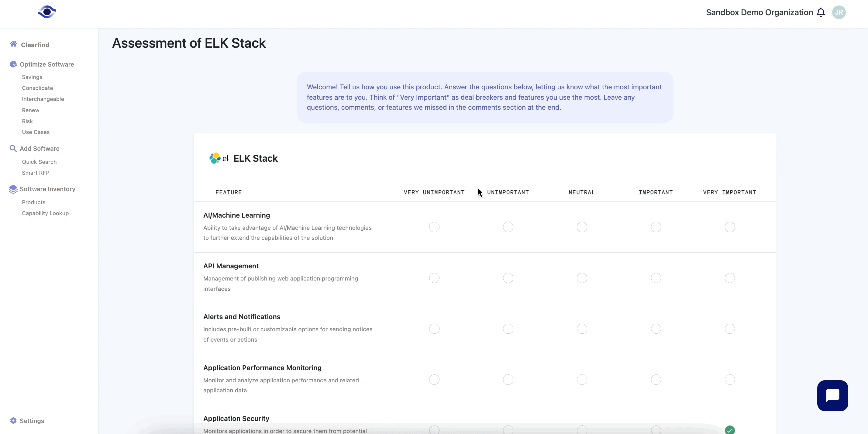Rate Application Performance Monitoring as Unimportant

coord(508,380)
